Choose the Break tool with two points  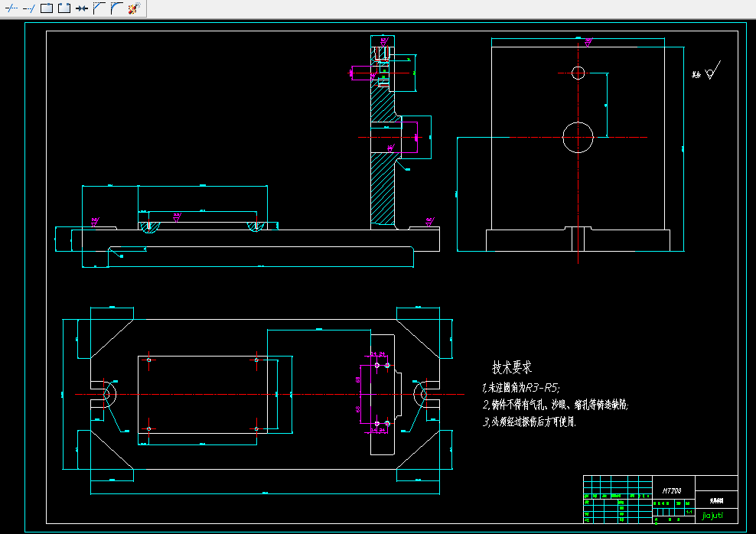[64, 8]
